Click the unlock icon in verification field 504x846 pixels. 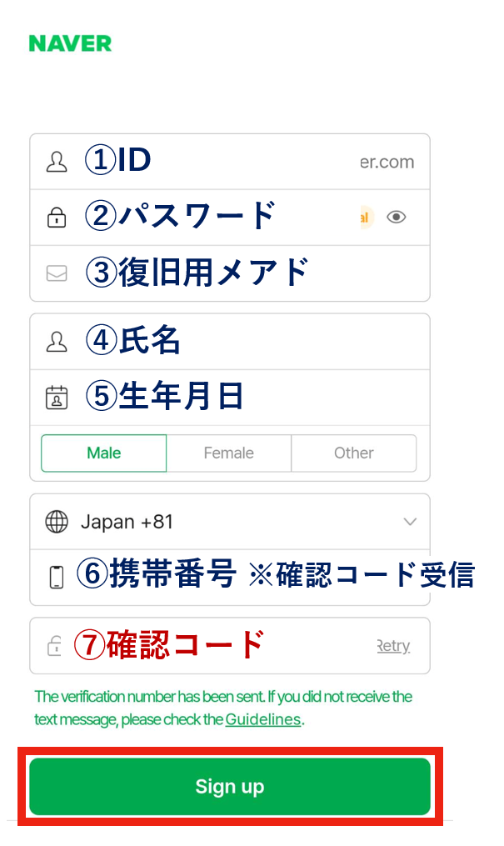pyautogui.click(x=57, y=646)
